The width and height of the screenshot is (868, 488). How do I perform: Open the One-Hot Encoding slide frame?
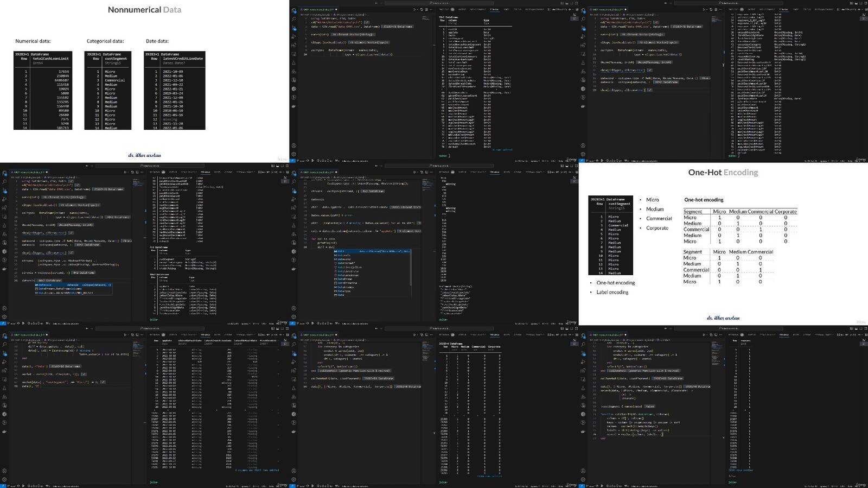tap(723, 244)
